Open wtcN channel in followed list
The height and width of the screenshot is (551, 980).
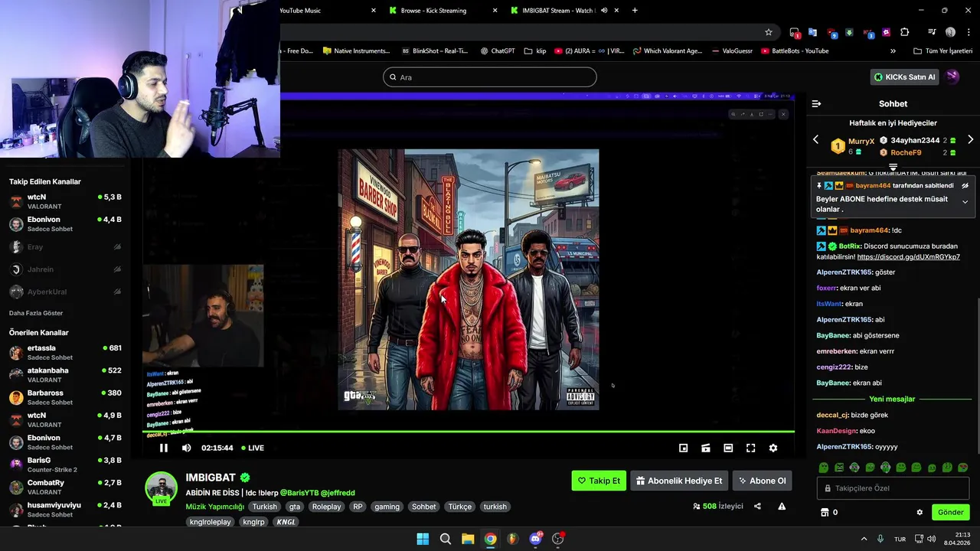coord(65,201)
